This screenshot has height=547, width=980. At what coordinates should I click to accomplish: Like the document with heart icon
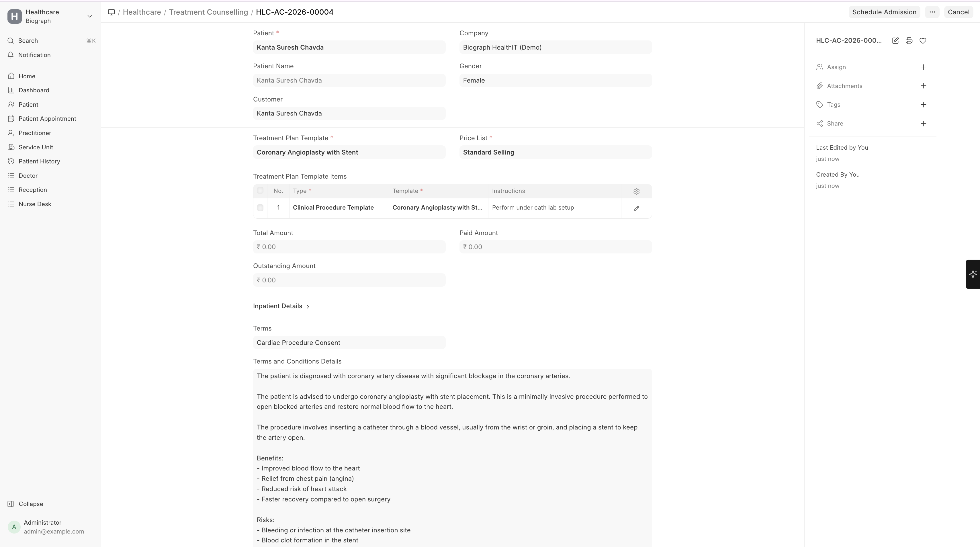(923, 41)
